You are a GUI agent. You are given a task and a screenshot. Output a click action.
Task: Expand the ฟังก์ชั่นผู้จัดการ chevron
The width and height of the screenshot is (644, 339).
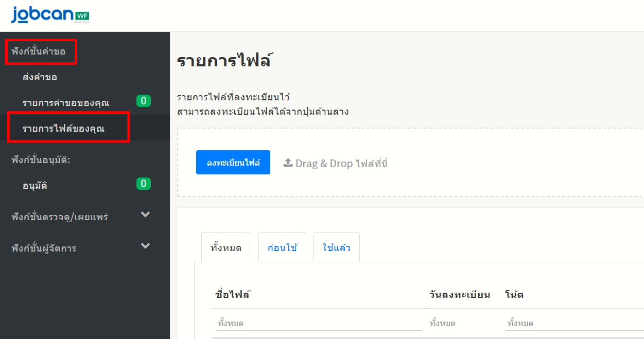[x=146, y=246]
